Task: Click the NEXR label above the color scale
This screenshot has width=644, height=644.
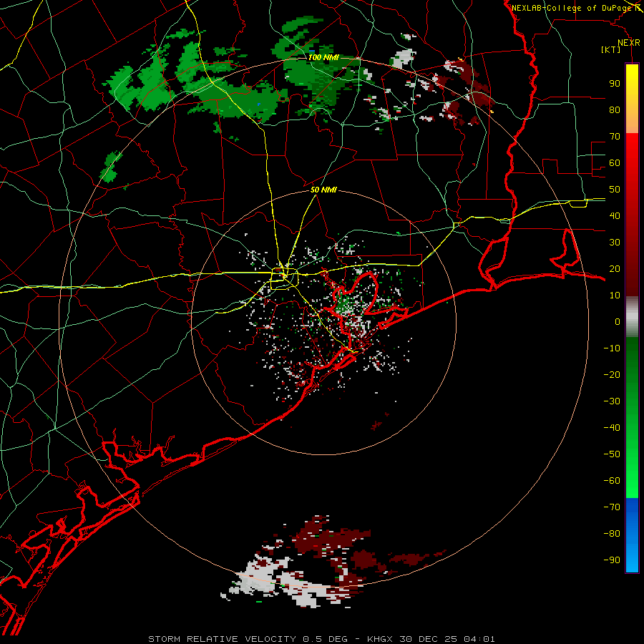Action: [x=628, y=43]
